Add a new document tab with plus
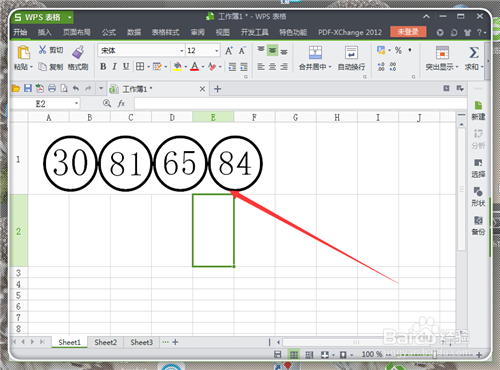 (x=217, y=89)
